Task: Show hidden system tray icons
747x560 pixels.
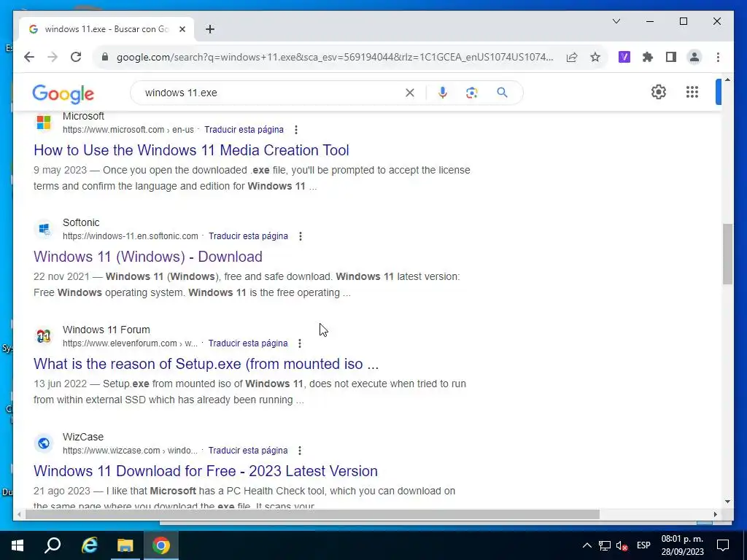Action: click(x=587, y=545)
